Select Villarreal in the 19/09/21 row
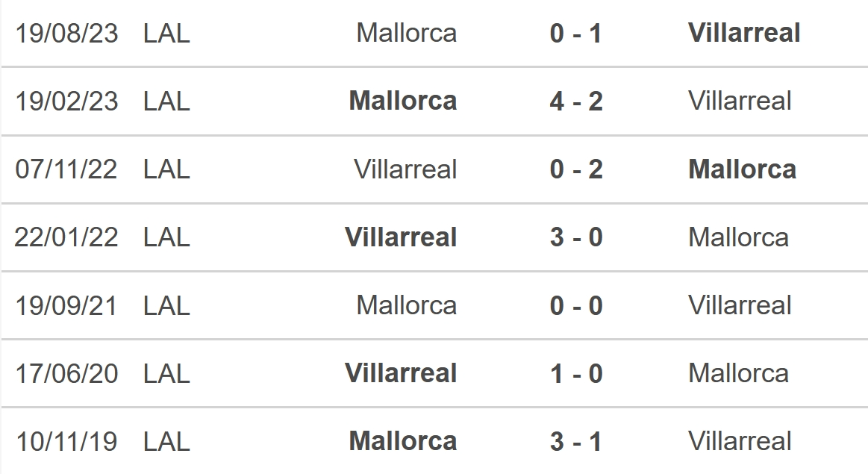This screenshot has width=868, height=474. 740,305
